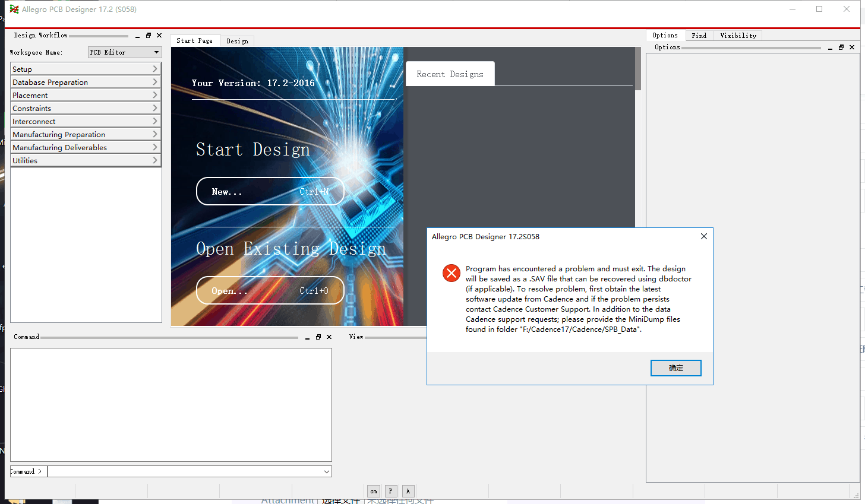Select the Options tab

[x=665, y=36]
